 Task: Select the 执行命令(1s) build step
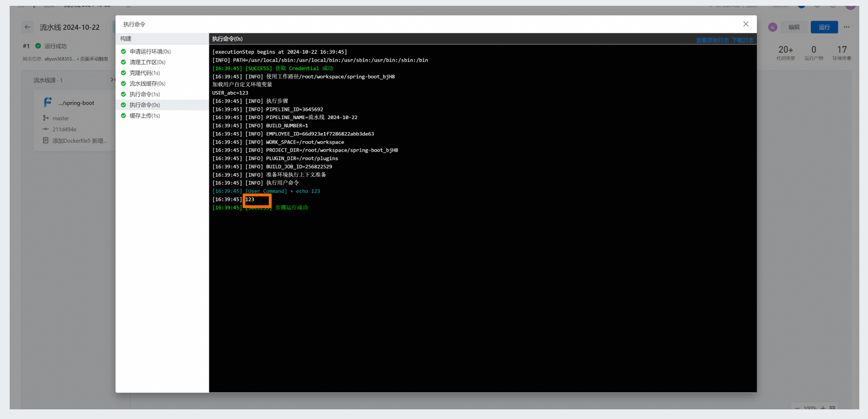pyautogui.click(x=162, y=94)
